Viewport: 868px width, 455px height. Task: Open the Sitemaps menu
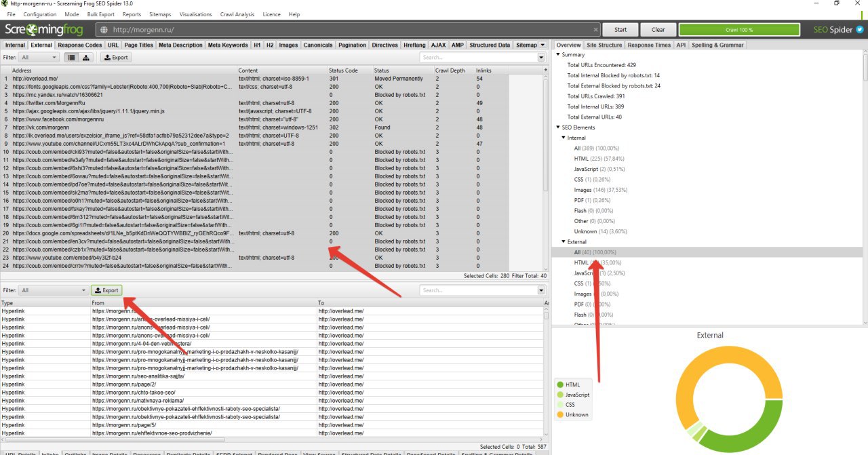(160, 14)
